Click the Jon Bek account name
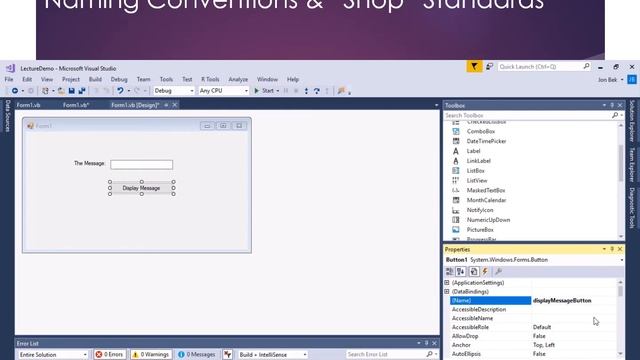Image resolution: width=640 pixels, height=360 pixels. click(607, 80)
